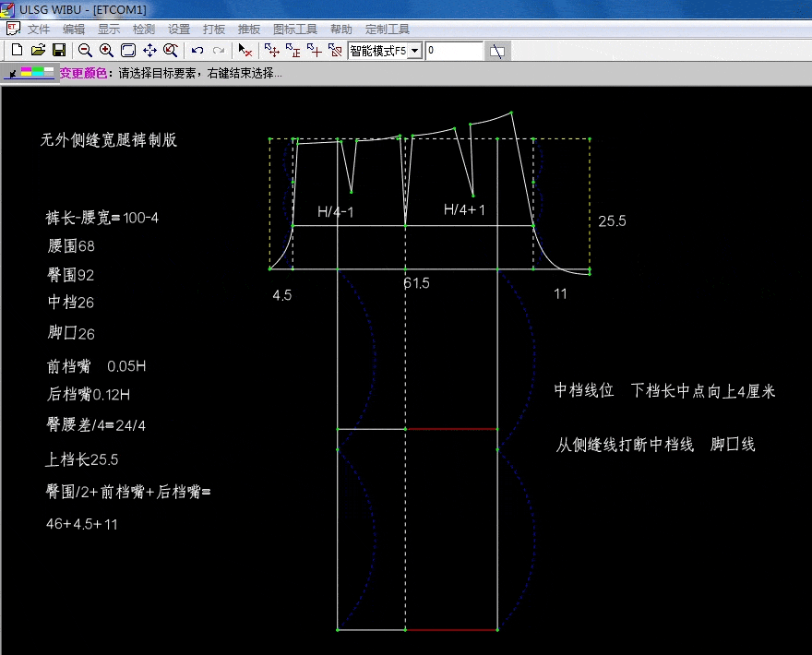Open a file with the folder icon
The image size is (812, 655).
[x=38, y=50]
